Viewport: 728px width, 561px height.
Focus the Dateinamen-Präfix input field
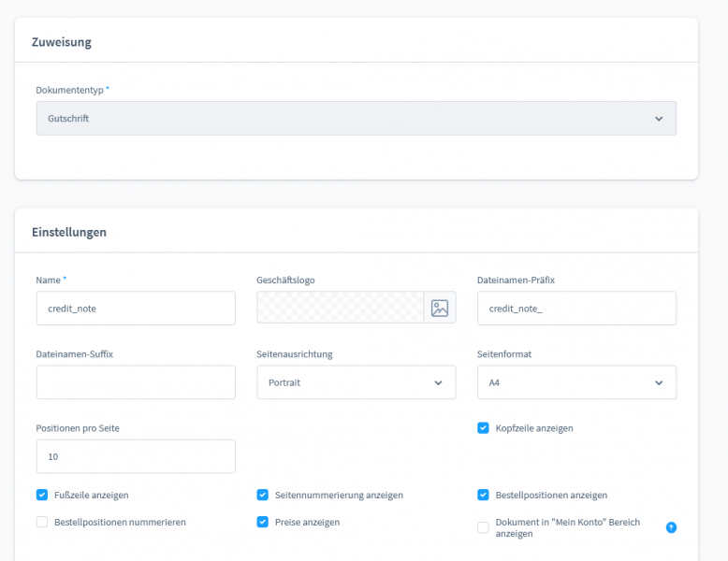(575, 308)
